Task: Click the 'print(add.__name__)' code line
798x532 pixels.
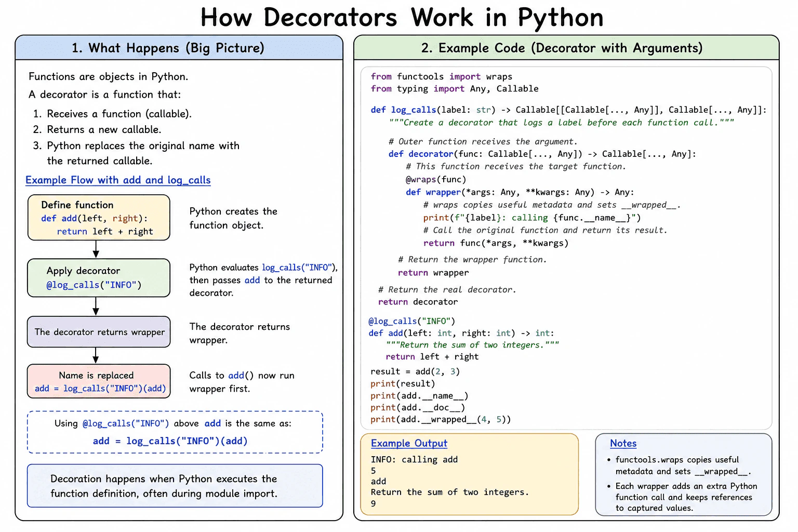Action: 419,396
